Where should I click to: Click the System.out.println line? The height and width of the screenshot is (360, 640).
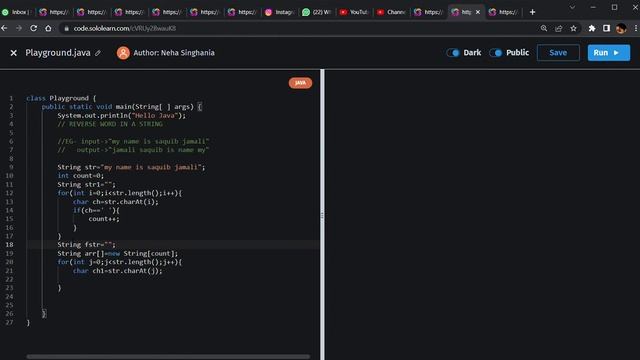121,116
